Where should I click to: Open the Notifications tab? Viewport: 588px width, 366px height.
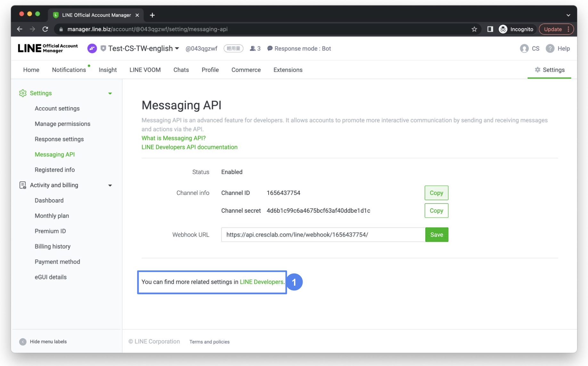(x=69, y=70)
